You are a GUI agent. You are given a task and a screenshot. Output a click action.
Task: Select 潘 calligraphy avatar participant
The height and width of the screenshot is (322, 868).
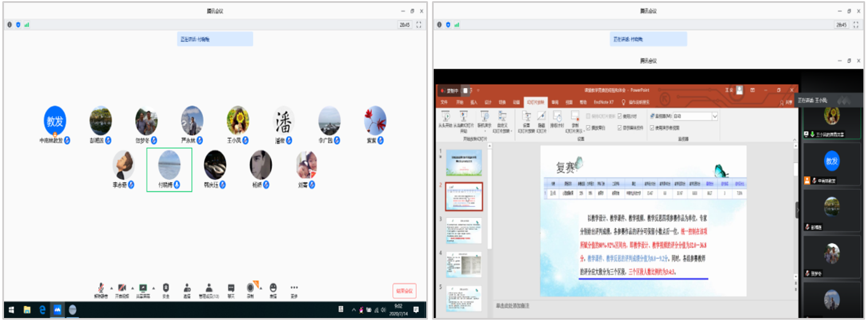pos(284,121)
